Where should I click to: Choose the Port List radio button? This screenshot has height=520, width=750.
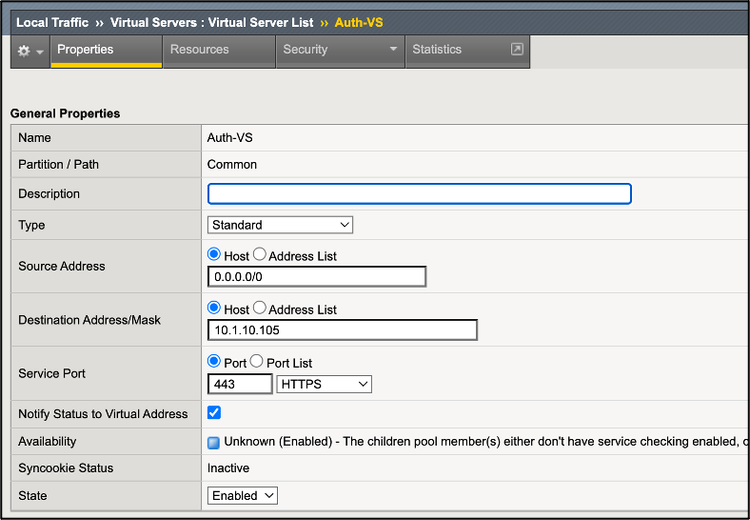(x=257, y=362)
